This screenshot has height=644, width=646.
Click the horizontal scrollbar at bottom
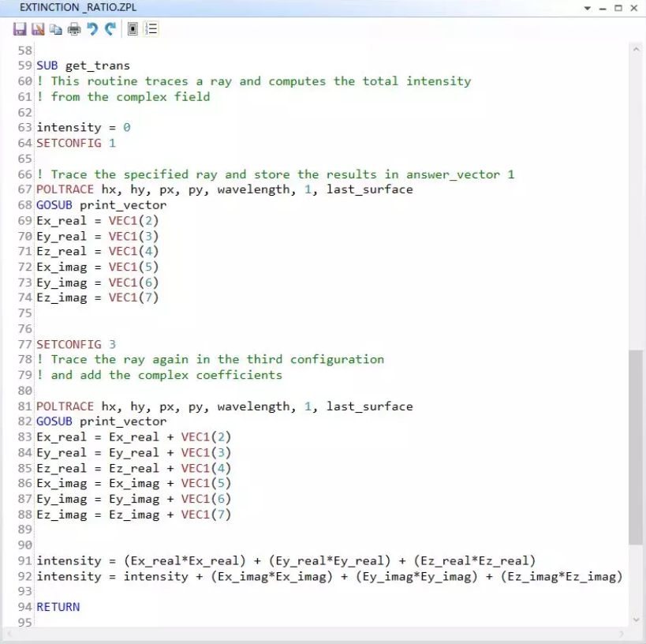click(x=316, y=634)
